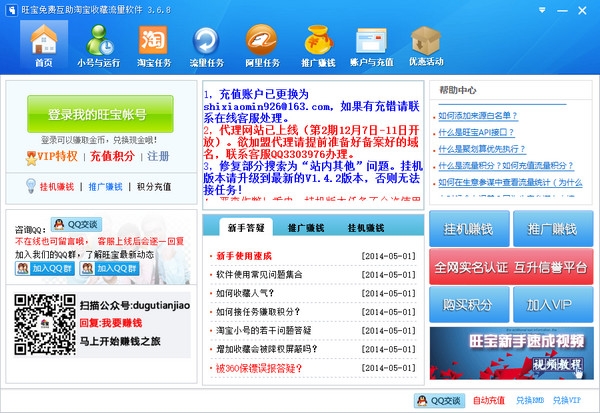Click the app logo in title bar
Screen dimensions: 600x413
click(x=11, y=10)
